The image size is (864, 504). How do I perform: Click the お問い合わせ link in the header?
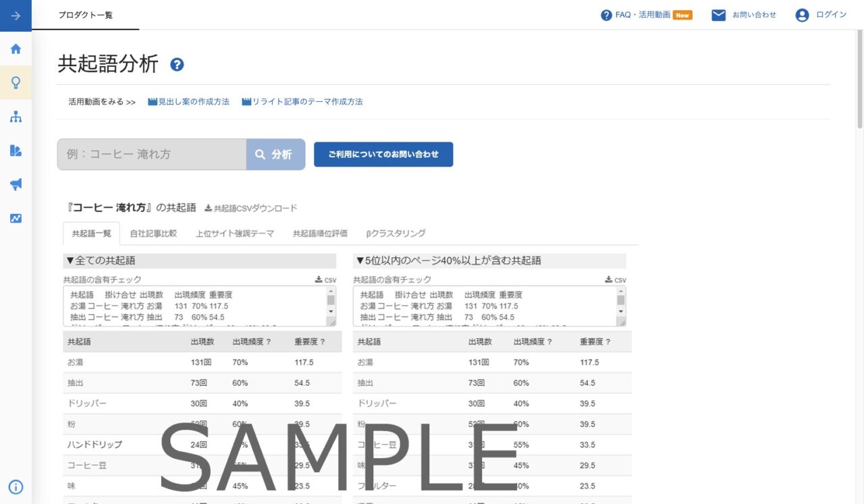754,15
